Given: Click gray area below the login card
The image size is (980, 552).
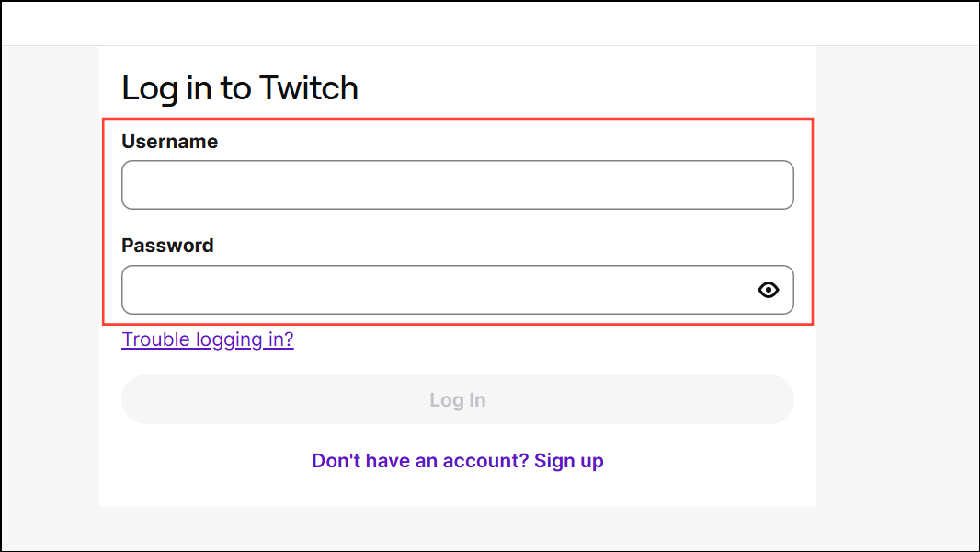Looking at the screenshot, I should click(x=490, y=528).
